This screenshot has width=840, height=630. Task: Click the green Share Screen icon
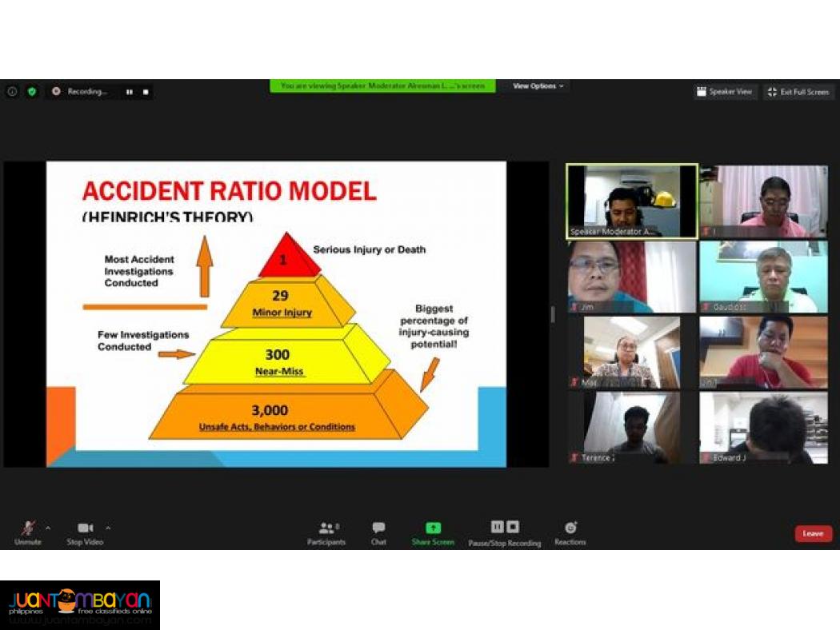point(432,528)
